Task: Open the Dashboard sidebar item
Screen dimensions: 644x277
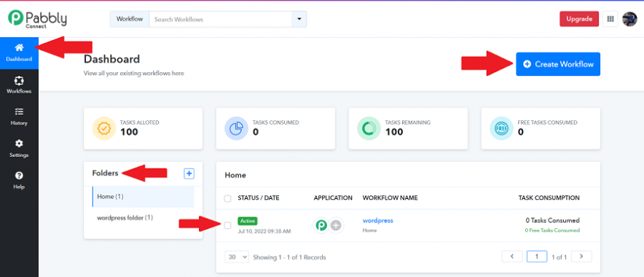Action: click(19, 53)
